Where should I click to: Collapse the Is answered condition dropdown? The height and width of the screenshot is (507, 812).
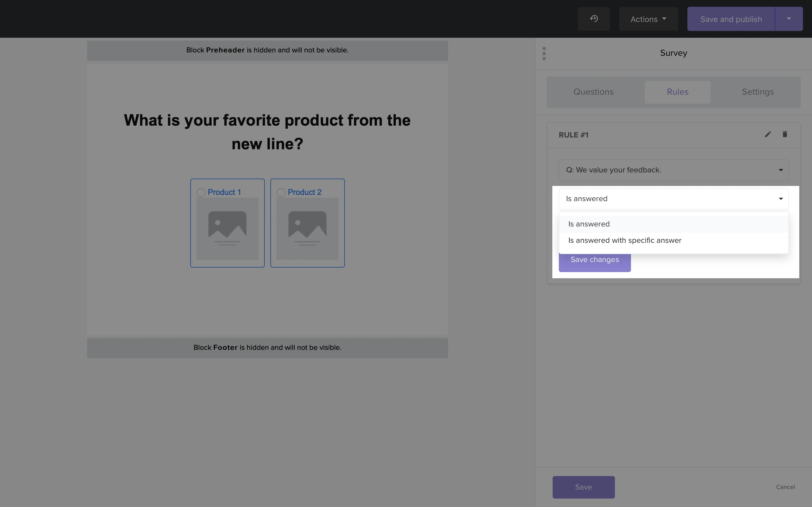click(x=673, y=199)
